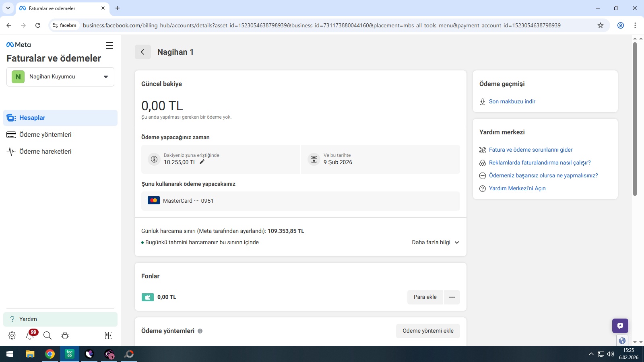Click the bug report icon in sidebar
The image size is (644, 362).
tap(65, 335)
